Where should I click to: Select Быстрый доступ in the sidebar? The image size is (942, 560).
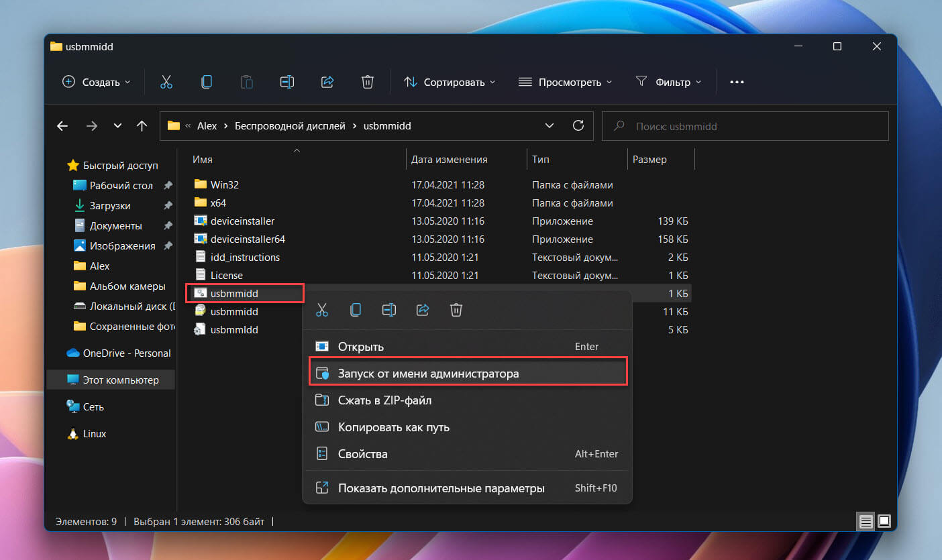(112, 165)
